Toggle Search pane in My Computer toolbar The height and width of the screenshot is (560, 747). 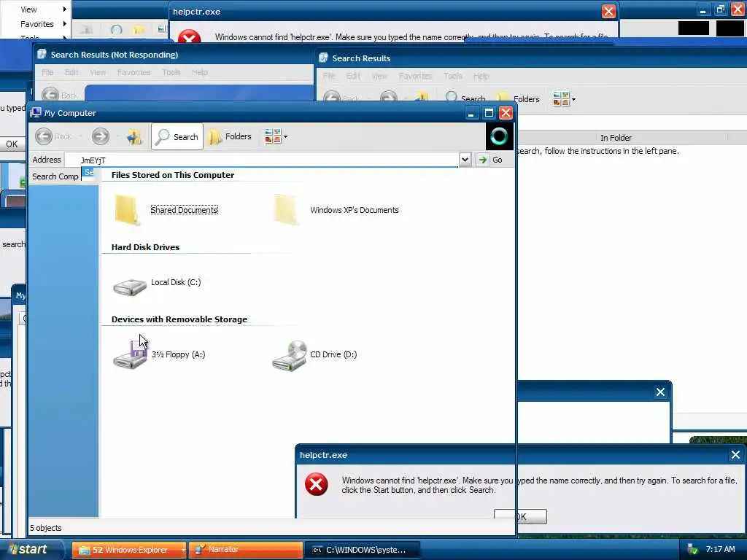point(177,136)
